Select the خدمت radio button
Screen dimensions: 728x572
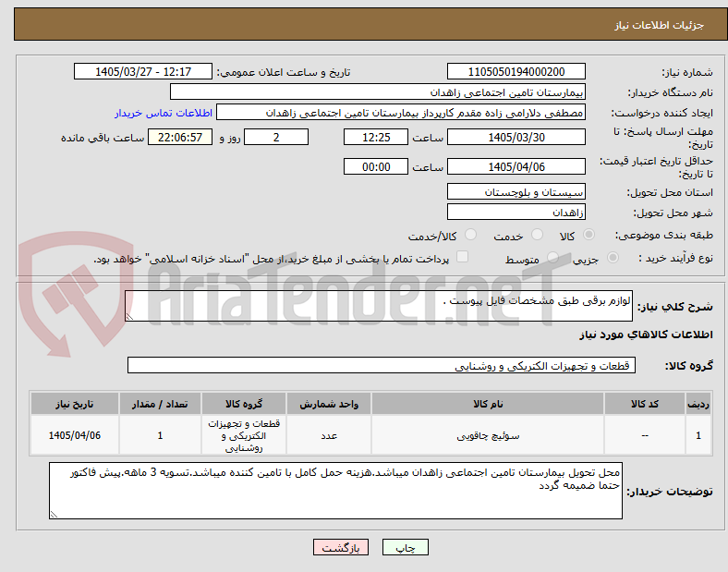coord(537,235)
